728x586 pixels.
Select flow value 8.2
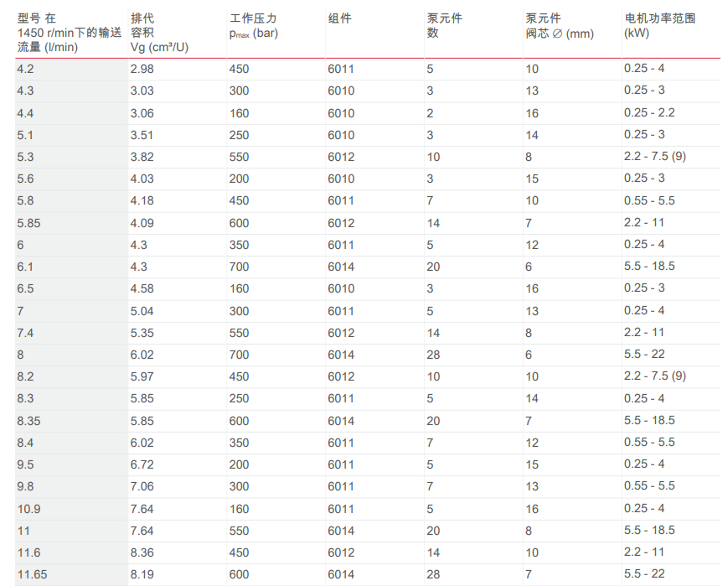(x=25, y=377)
